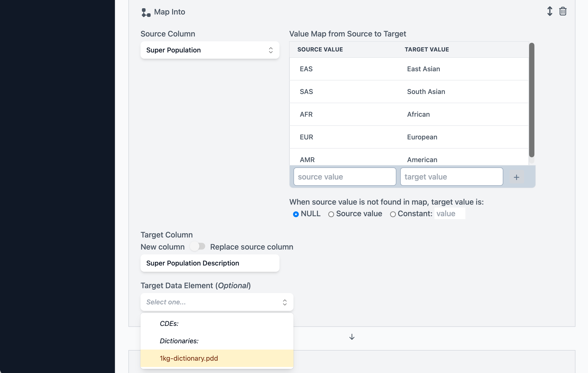Open the Select one Target Data Element dropdown
Viewport: 588px width, 373px height.
pos(217,302)
